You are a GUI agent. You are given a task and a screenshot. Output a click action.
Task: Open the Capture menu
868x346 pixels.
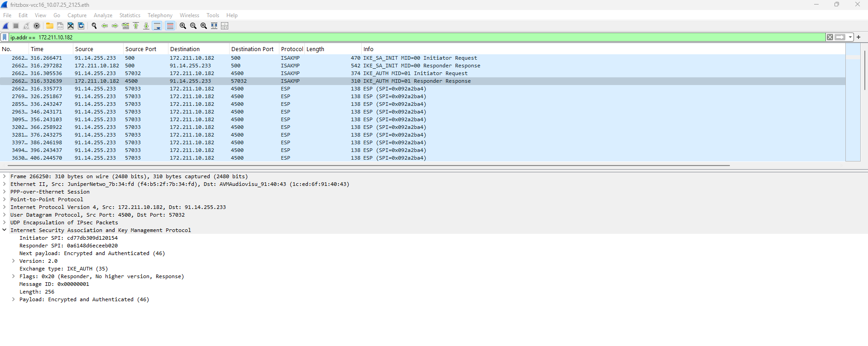pyautogui.click(x=77, y=15)
